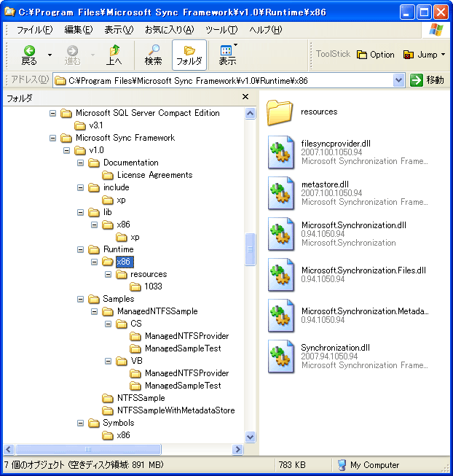
Task: Click the Documentation folder icon in tree
Action: (x=94, y=163)
